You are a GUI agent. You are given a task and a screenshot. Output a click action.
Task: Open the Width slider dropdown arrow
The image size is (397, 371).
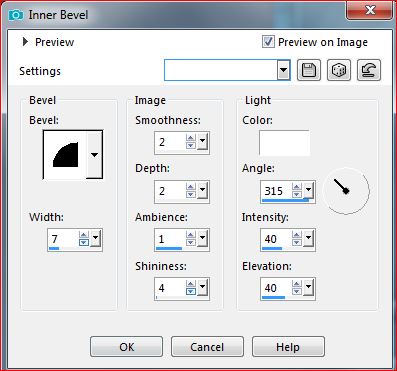pos(95,238)
